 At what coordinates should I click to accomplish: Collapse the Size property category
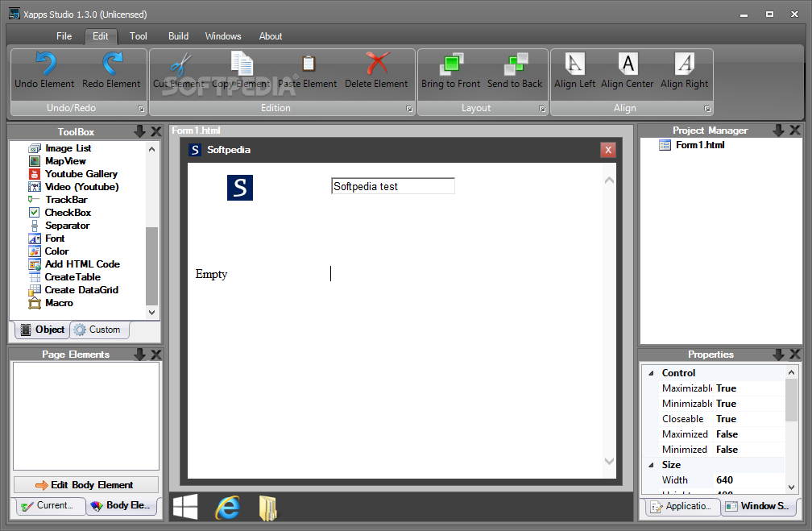click(652, 465)
